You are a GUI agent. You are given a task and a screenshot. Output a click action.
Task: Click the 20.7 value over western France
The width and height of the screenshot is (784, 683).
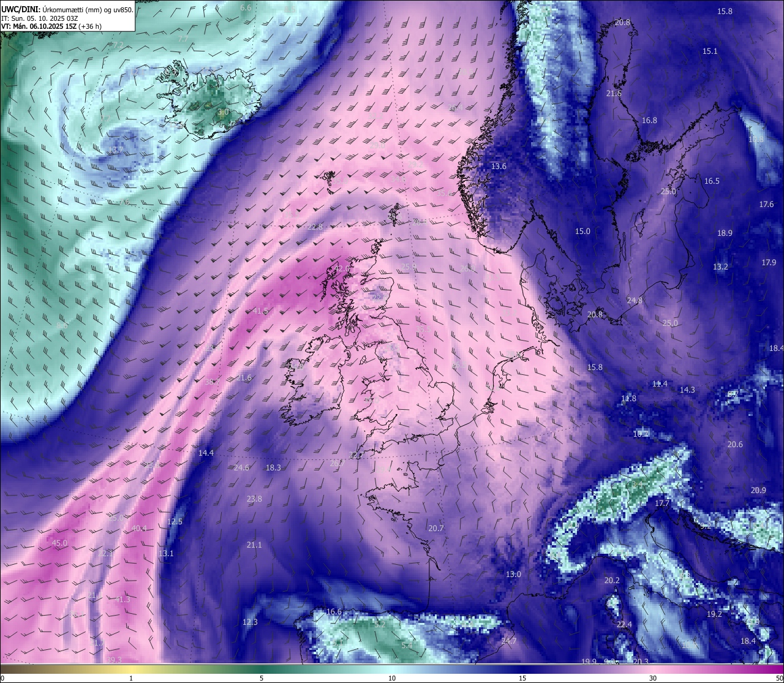[x=436, y=529]
